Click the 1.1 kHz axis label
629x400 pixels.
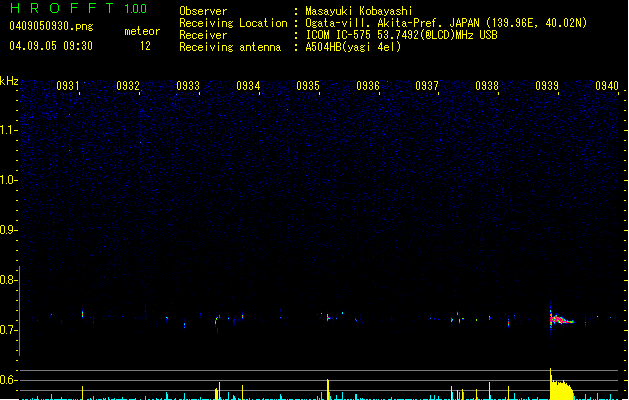point(8,130)
